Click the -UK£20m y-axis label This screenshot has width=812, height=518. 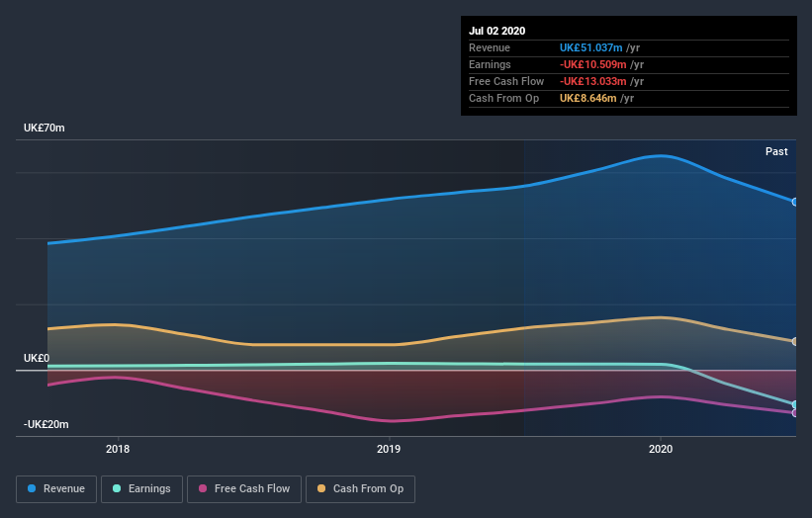point(46,424)
